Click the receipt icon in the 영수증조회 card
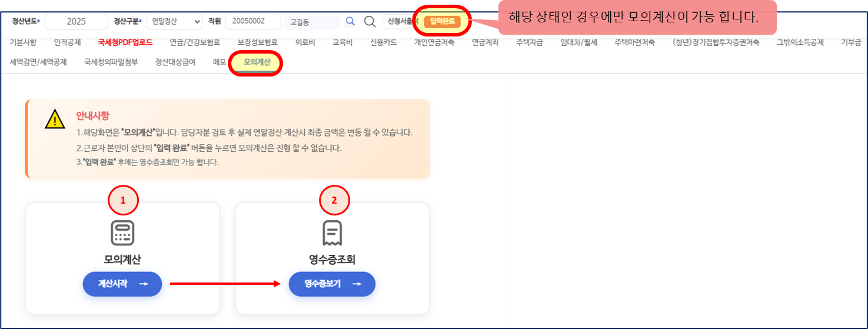Screen dimensions: 868x329 332,233
